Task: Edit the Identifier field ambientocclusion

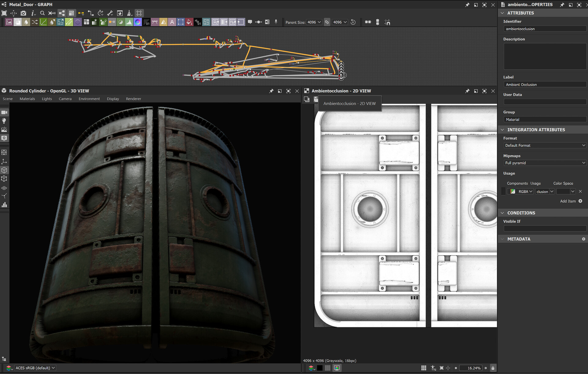Action: point(545,28)
